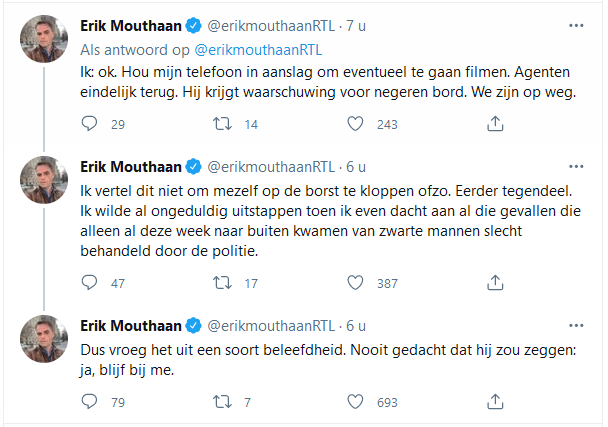608x427 pixels.
Task: Open more options on the last tweet
Action: pos(576,325)
